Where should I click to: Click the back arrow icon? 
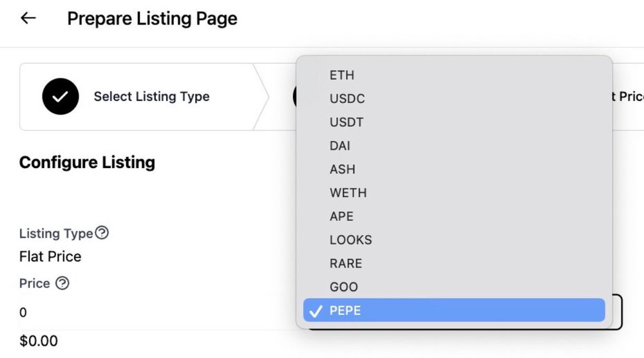point(28,18)
